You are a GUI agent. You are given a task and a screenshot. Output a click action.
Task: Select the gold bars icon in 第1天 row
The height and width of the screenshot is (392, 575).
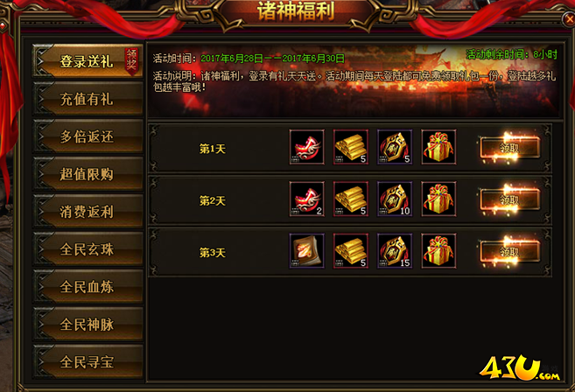[x=351, y=147]
